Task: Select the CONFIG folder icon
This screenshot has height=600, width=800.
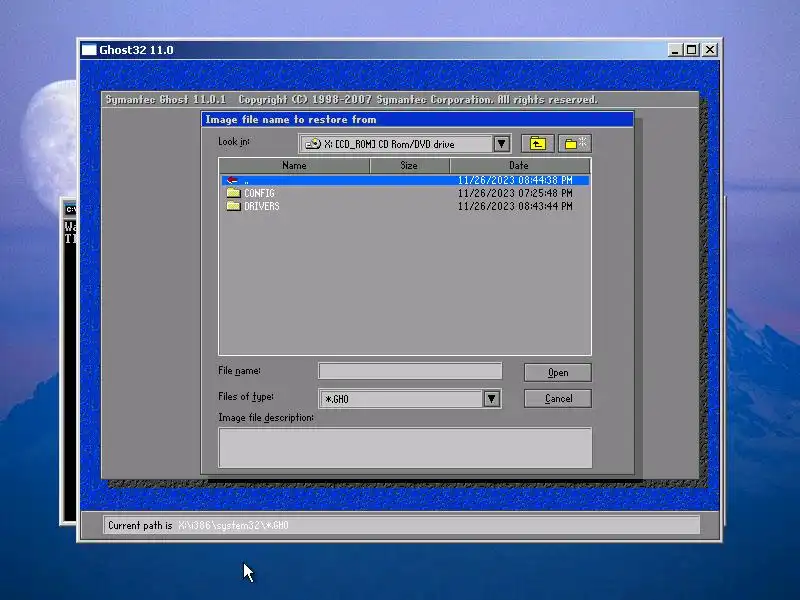Action: pos(234,193)
